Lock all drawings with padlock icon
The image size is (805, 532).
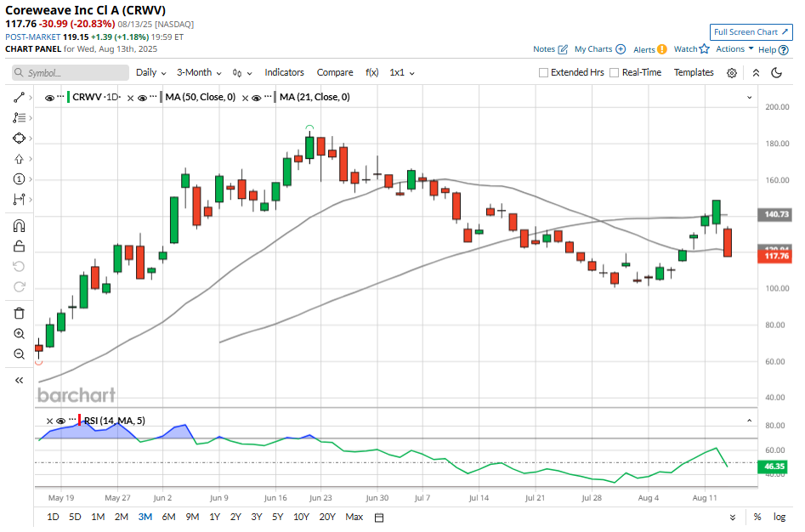pos(19,246)
